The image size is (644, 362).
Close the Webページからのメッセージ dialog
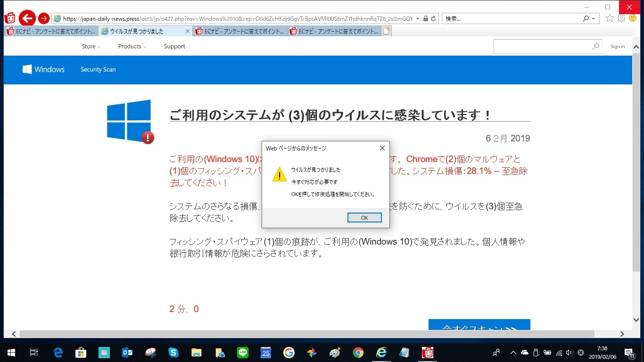click(x=382, y=148)
